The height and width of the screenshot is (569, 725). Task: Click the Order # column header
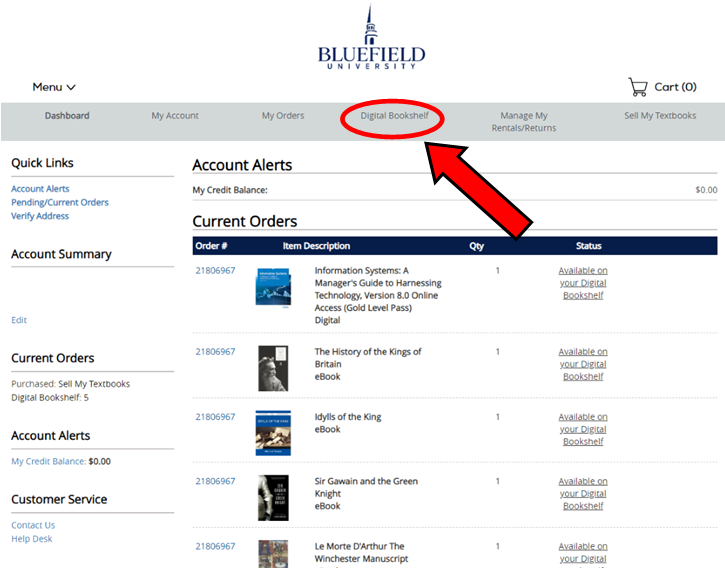[211, 246]
